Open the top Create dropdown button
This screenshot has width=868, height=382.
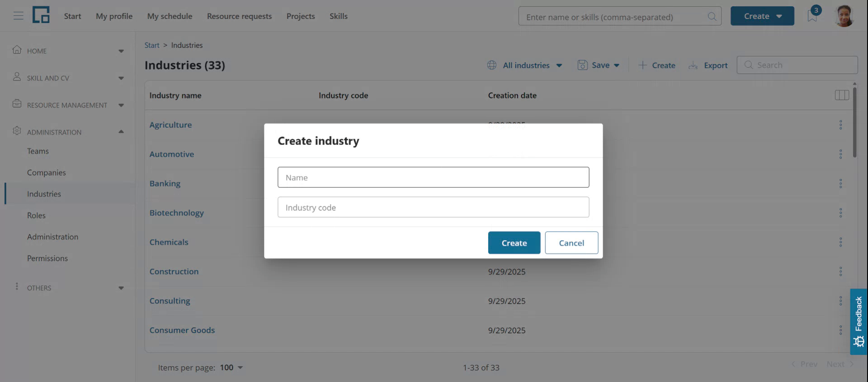pyautogui.click(x=762, y=16)
